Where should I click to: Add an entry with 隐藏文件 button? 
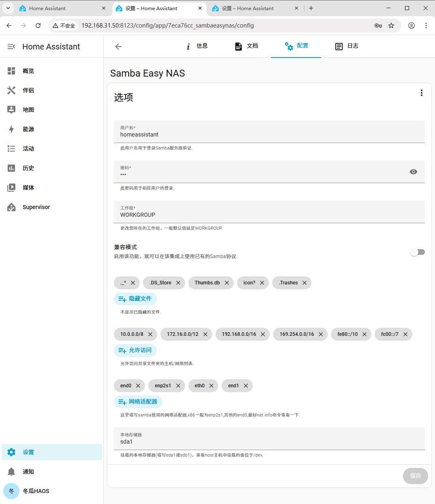135,299
